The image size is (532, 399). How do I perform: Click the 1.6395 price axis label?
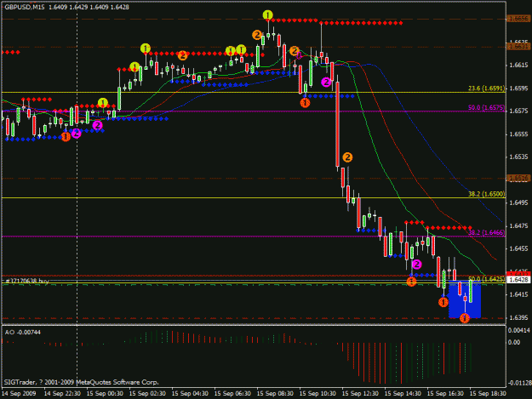[x=518, y=317]
